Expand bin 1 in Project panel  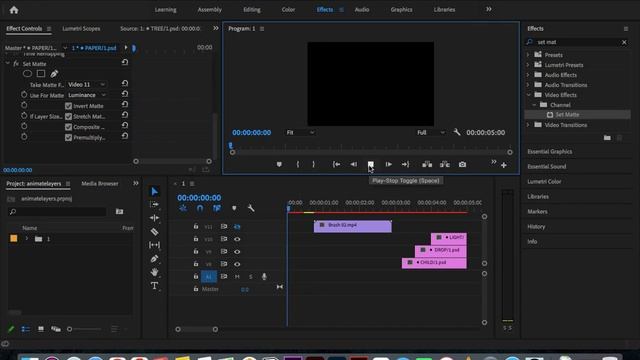click(x=27, y=239)
